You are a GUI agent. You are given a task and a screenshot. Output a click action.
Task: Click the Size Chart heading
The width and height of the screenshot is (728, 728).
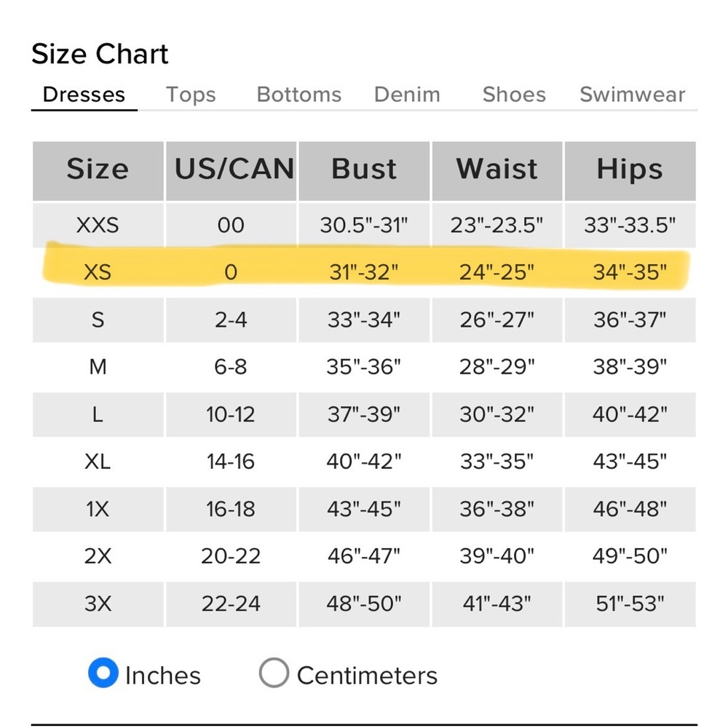(x=100, y=54)
